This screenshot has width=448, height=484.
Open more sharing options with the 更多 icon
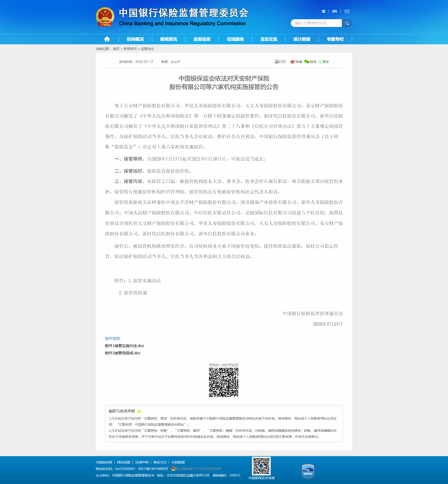pyautogui.click(x=321, y=62)
